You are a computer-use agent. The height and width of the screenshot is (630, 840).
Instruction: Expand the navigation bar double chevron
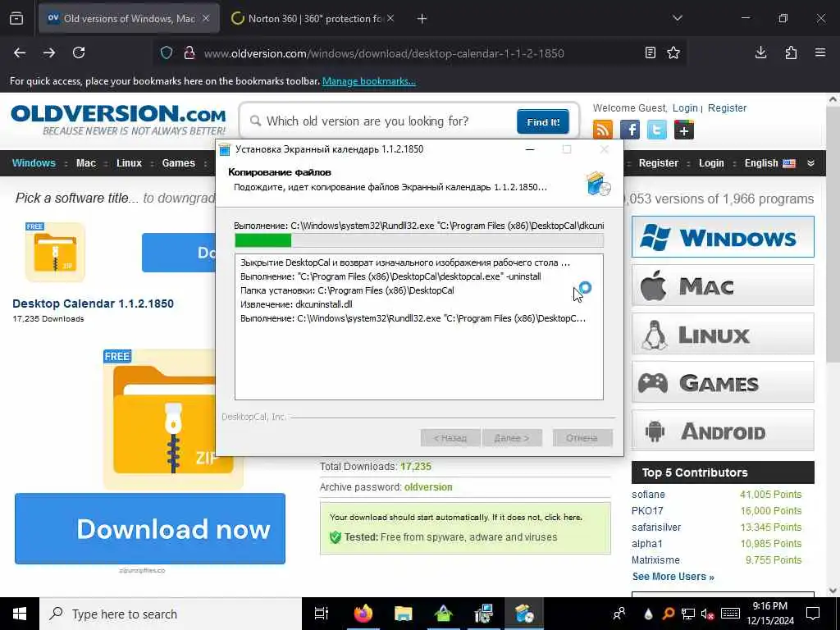pyautogui.click(x=811, y=163)
